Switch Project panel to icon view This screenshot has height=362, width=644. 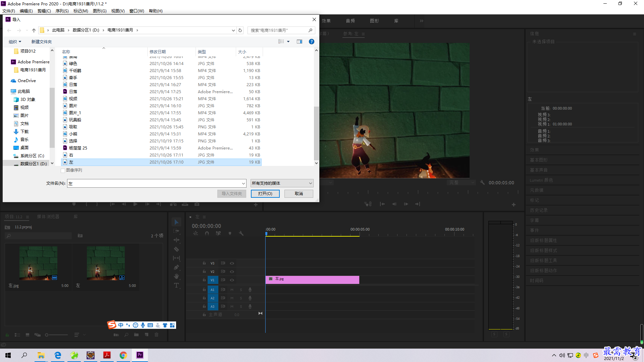pos(28,335)
